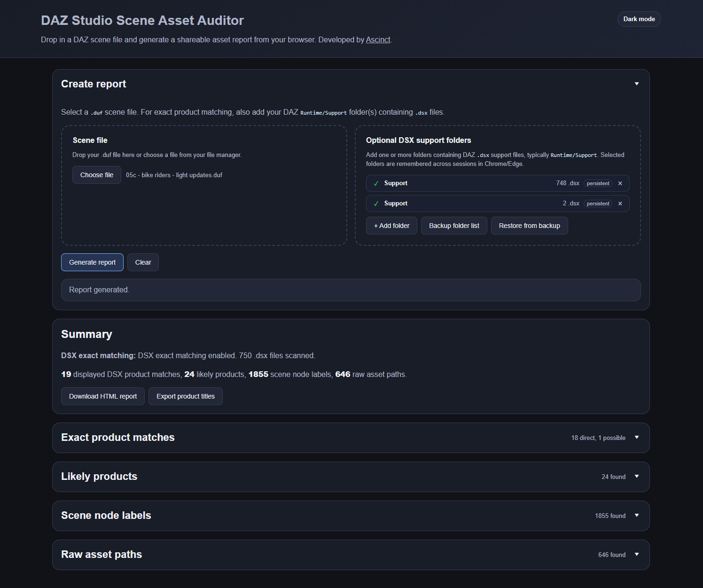Expand the Scene node labels arrow
The width and height of the screenshot is (703, 588).
pos(637,516)
